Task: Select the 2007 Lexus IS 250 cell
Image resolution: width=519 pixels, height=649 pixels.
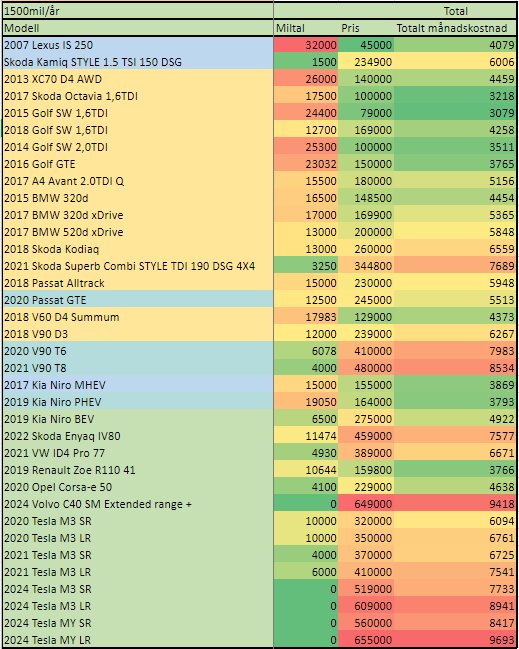Action: (138, 45)
